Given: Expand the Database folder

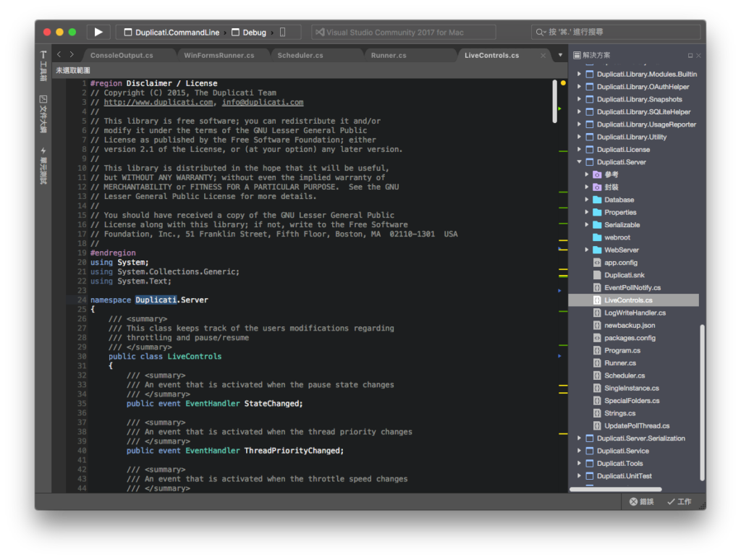Looking at the screenshot, I should pos(586,200).
